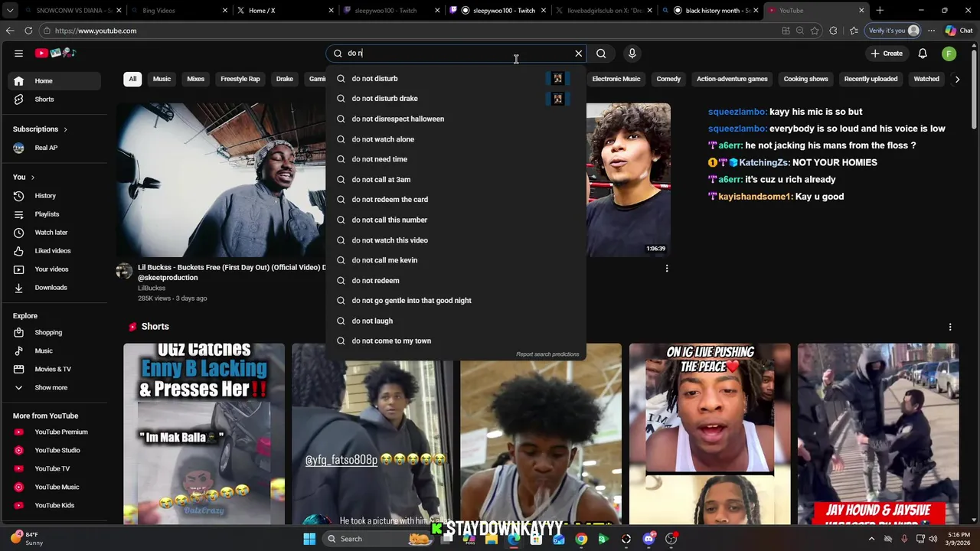Expand the You section

[x=23, y=178]
